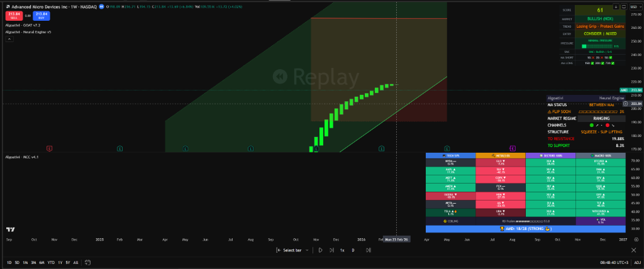Click the blue TECH column header in heatmap
This screenshot has height=269, width=644.
pos(450,156)
